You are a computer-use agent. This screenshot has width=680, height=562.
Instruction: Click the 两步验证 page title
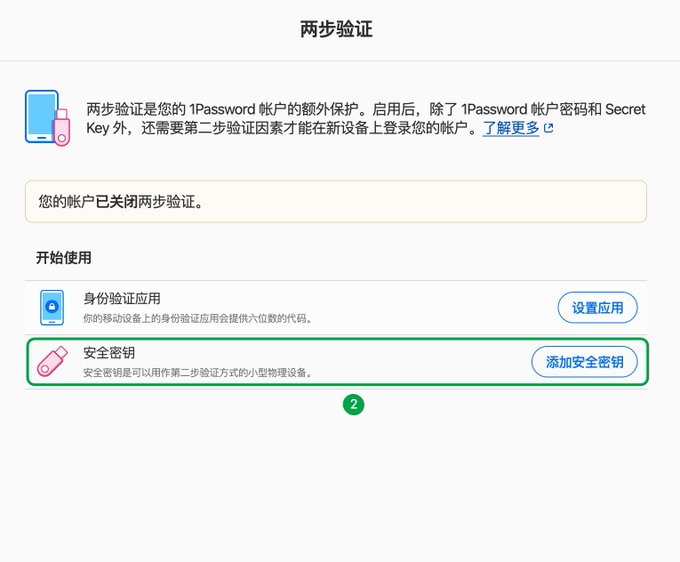(337, 29)
